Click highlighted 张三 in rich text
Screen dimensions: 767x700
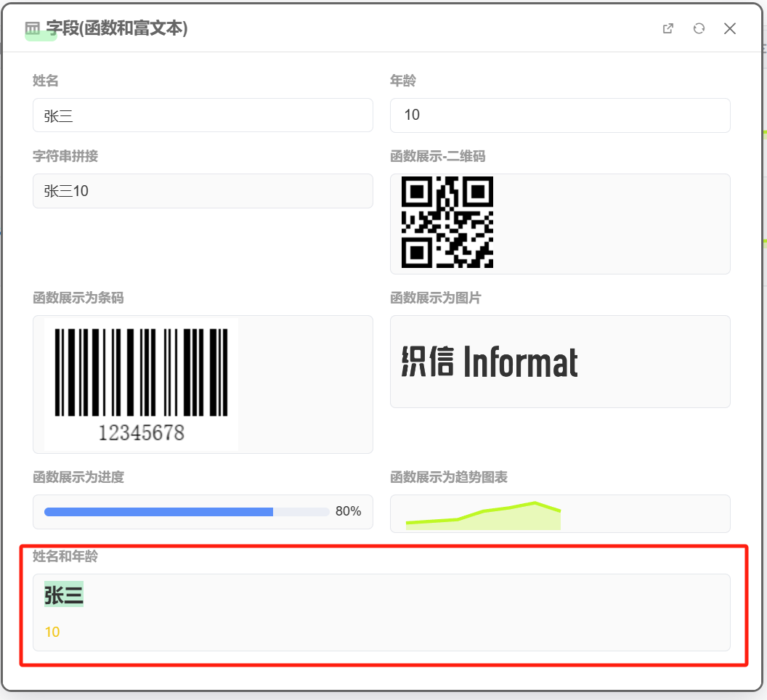pos(64,594)
